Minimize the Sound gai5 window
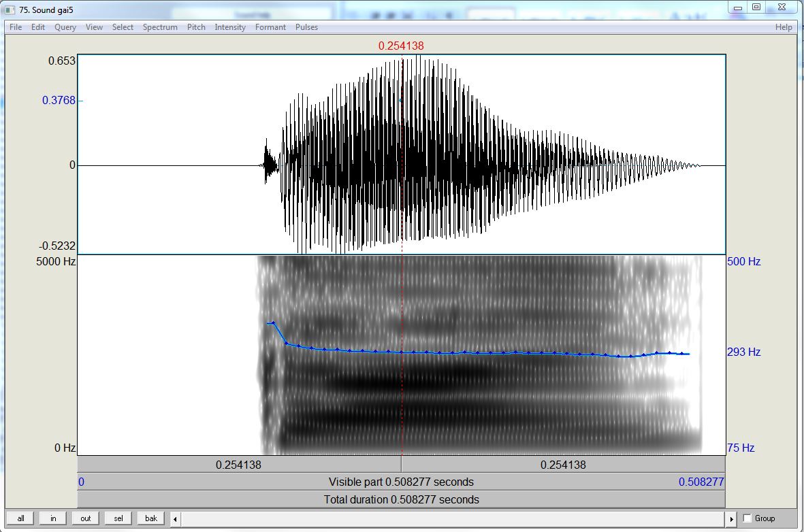This screenshot has height=532, width=804. [738, 7]
